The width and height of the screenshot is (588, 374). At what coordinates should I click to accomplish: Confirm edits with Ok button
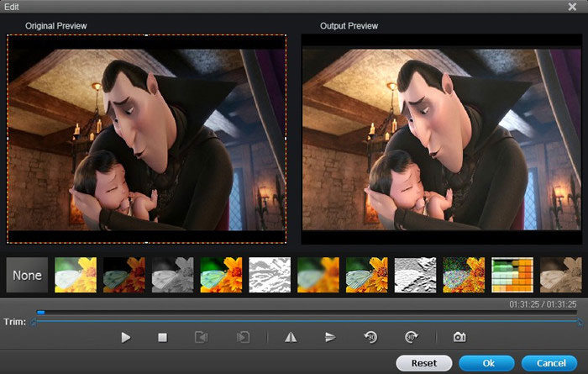486,363
